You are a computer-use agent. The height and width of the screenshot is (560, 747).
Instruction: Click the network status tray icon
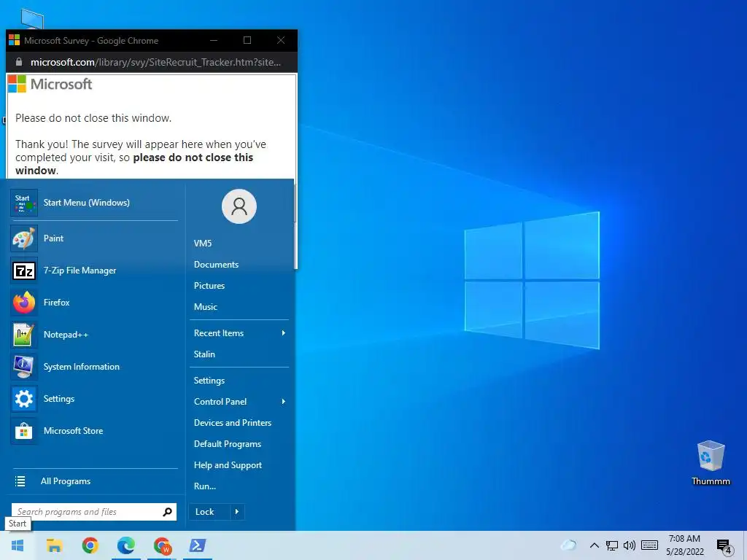(612, 545)
